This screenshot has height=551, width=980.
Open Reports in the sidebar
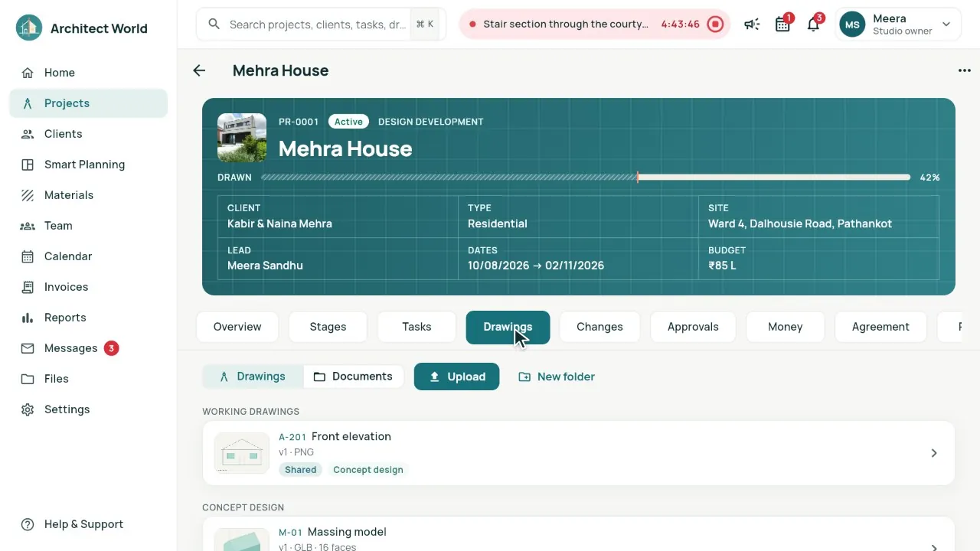click(x=88, y=318)
